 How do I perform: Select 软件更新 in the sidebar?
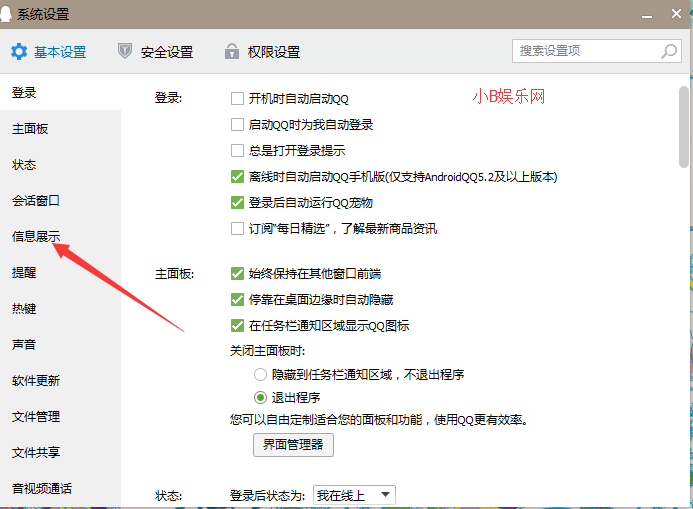point(60,380)
